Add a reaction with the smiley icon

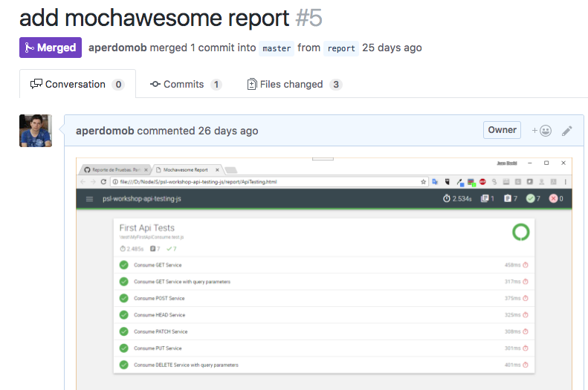tap(541, 131)
